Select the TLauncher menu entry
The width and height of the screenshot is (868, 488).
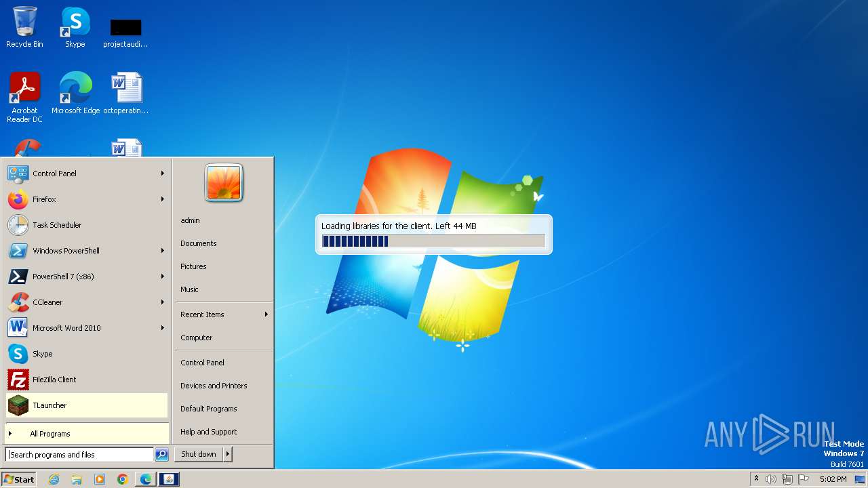pyautogui.click(x=87, y=405)
